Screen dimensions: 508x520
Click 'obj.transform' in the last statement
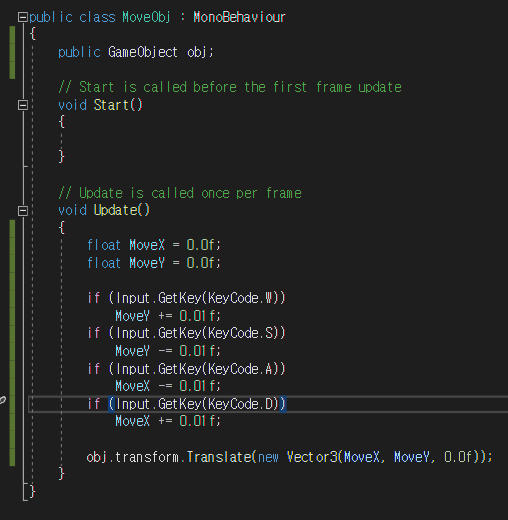(x=132, y=457)
